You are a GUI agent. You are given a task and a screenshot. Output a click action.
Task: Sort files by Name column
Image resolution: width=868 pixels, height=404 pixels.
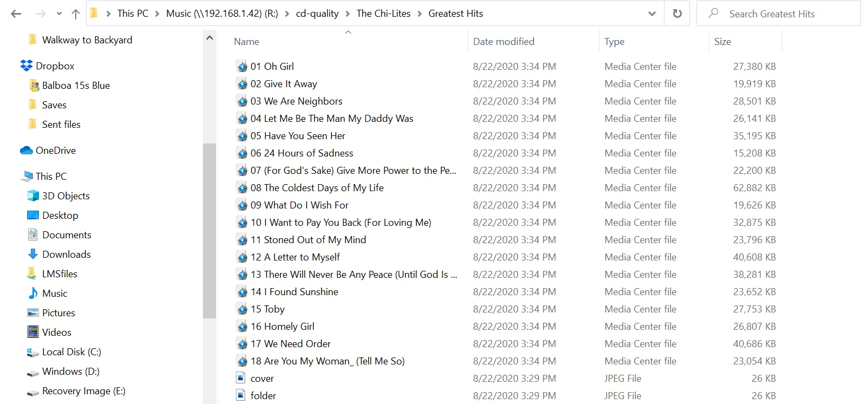coord(246,42)
